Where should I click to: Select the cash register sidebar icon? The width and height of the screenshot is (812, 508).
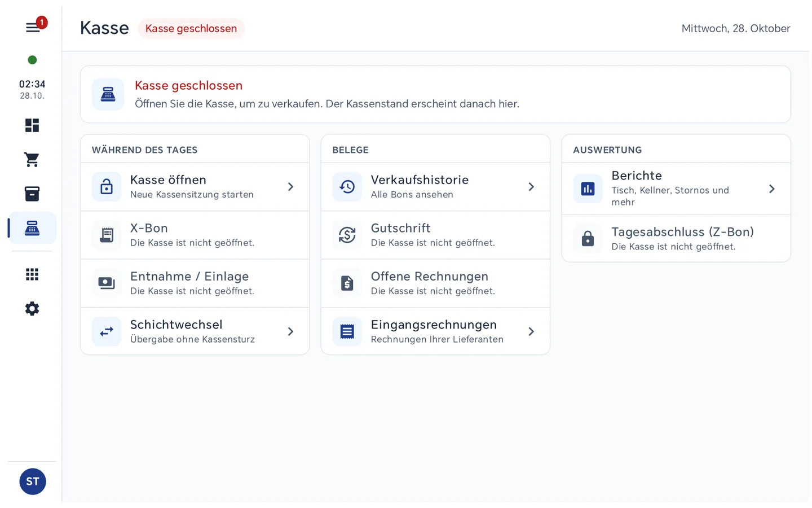point(32,228)
